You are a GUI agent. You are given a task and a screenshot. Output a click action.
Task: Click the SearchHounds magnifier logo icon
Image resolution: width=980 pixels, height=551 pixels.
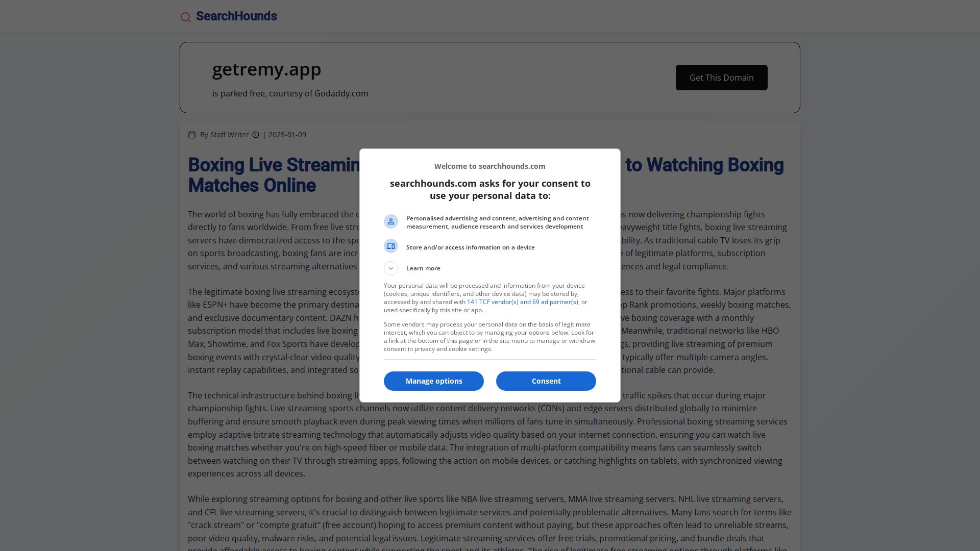[x=186, y=17]
